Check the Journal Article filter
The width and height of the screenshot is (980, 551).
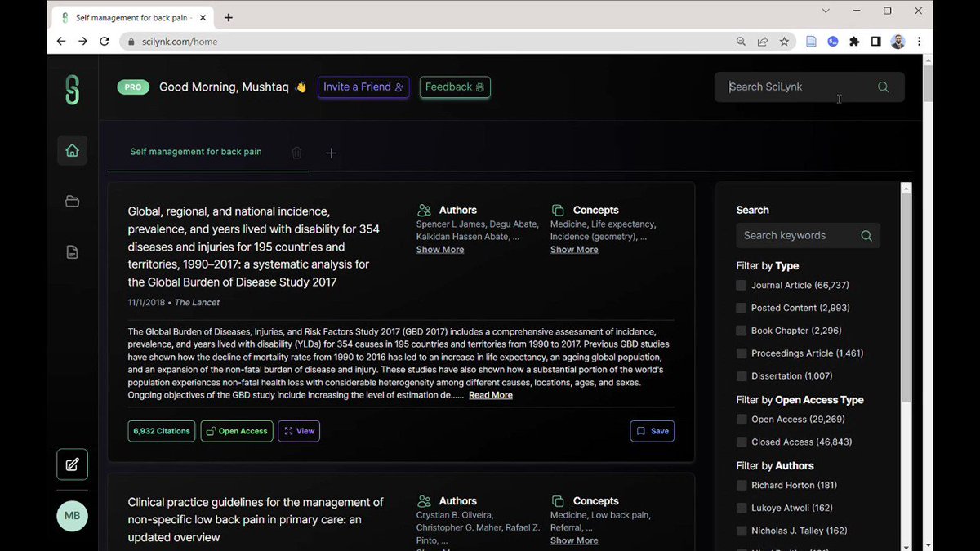[x=742, y=286]
